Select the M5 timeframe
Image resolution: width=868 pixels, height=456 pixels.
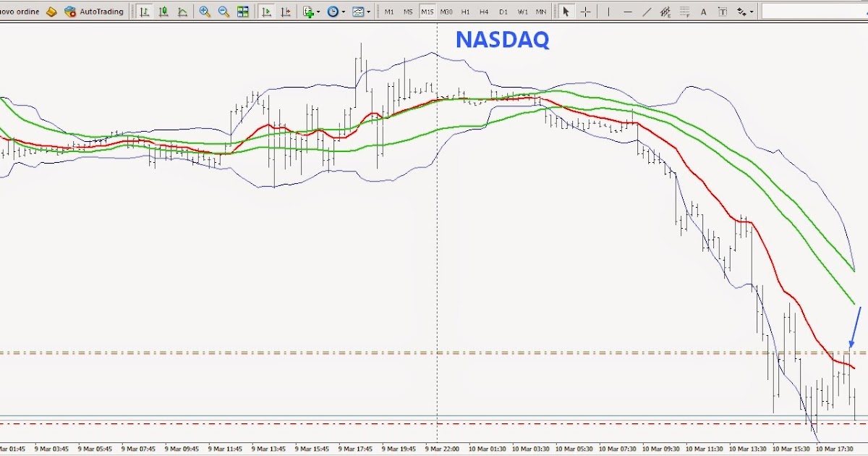tap(408, 12)
